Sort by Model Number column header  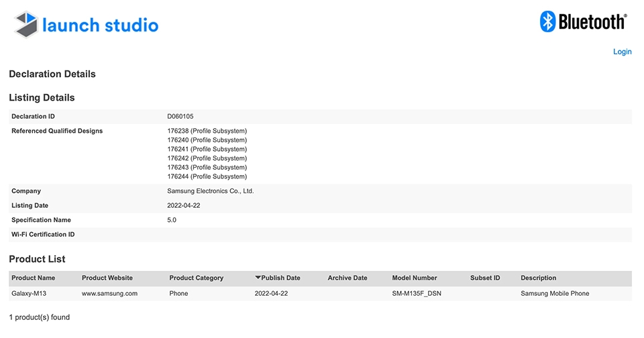(415, 278)
